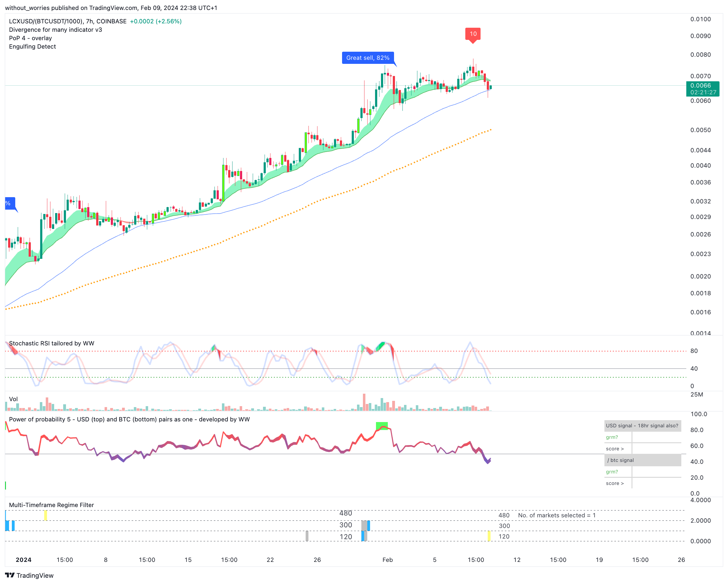Click the yellow 120 regime marker near Feb 9

(x=489, y=536)
